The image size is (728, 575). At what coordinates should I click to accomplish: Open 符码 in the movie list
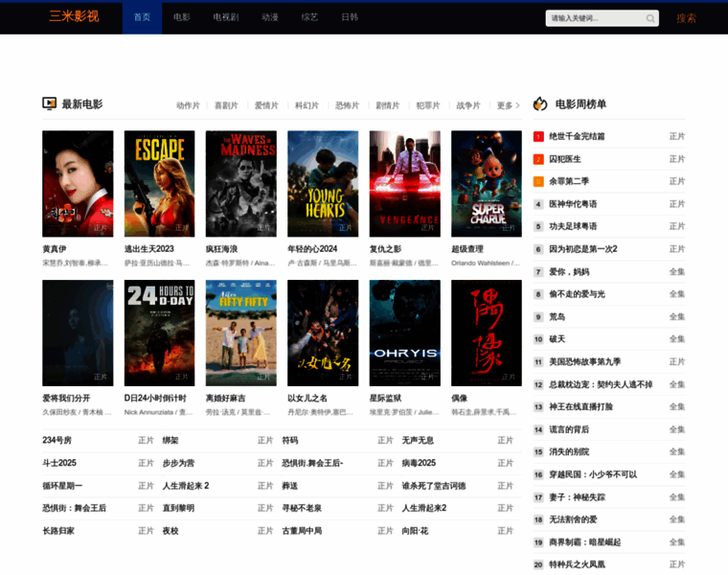click(x=290, y=440)
